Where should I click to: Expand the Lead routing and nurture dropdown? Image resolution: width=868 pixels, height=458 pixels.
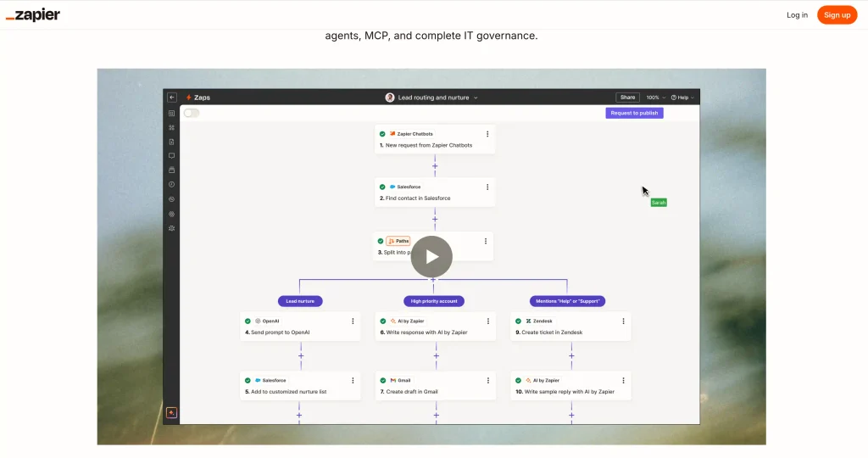432,98
